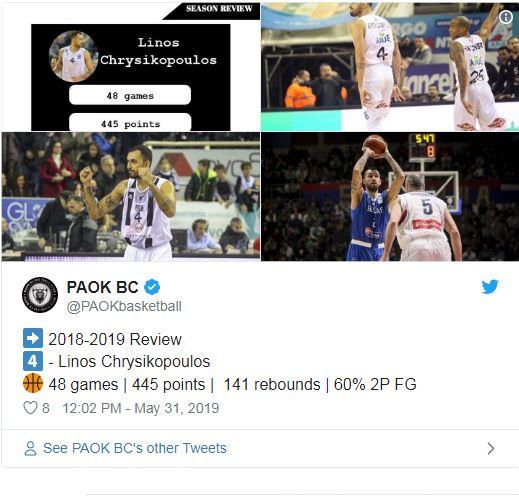Open the photo of player celebrating in striped jersey

[131, 197]
